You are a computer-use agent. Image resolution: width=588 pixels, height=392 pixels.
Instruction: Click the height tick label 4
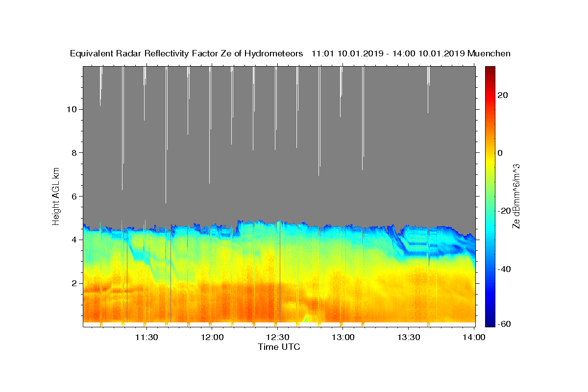75,240
